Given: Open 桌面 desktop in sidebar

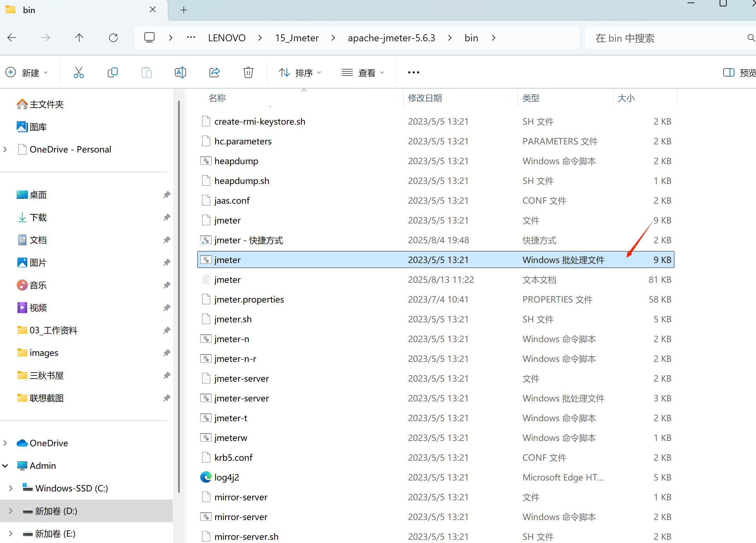Looking at the screenshot, I should coord(31,195).
